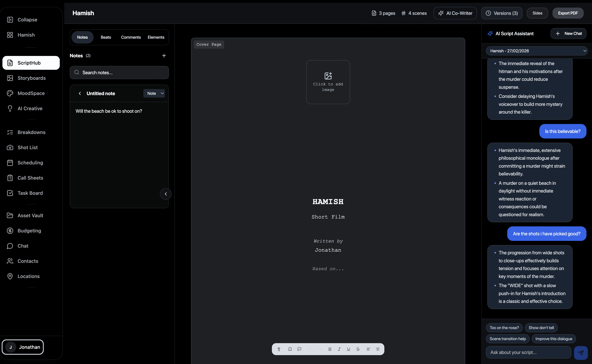Toggle italic formatting
This screenshot has height=364, width=592.
point(339,349)
